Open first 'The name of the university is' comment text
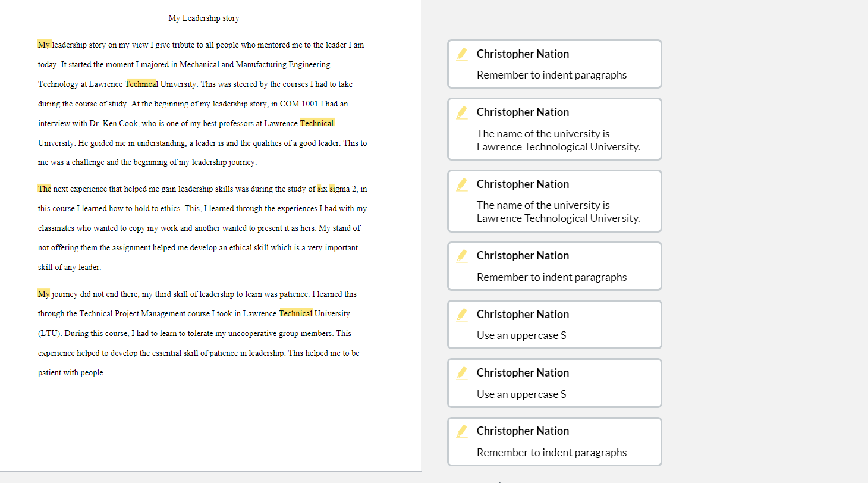This screenshot has width=868, height=483. point(558,140)
